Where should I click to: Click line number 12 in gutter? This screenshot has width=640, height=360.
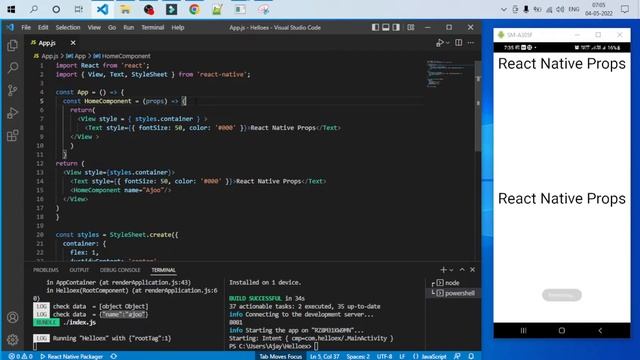(x=40, y=163)
